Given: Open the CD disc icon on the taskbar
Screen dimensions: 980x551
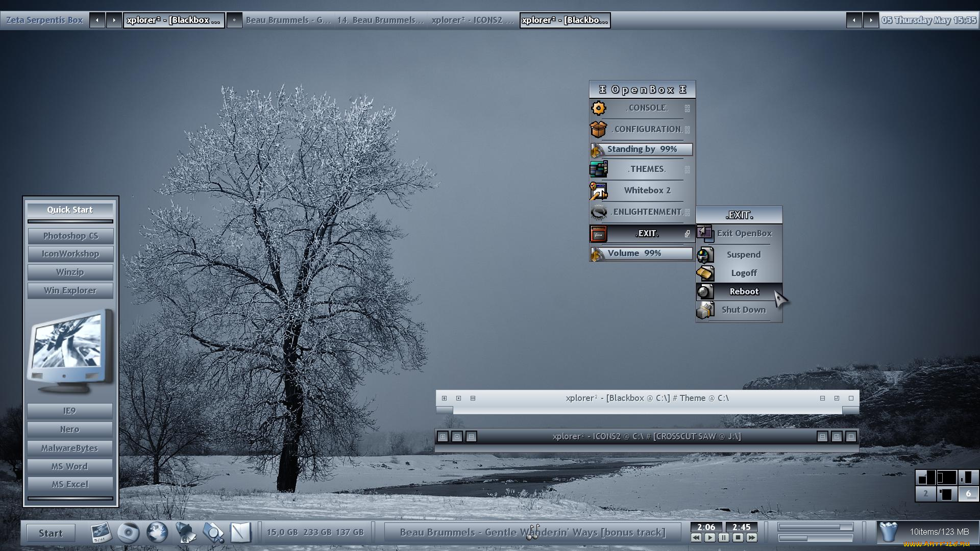Looking at the screenshot, I should pyautogui.click(x=129, y=532).
